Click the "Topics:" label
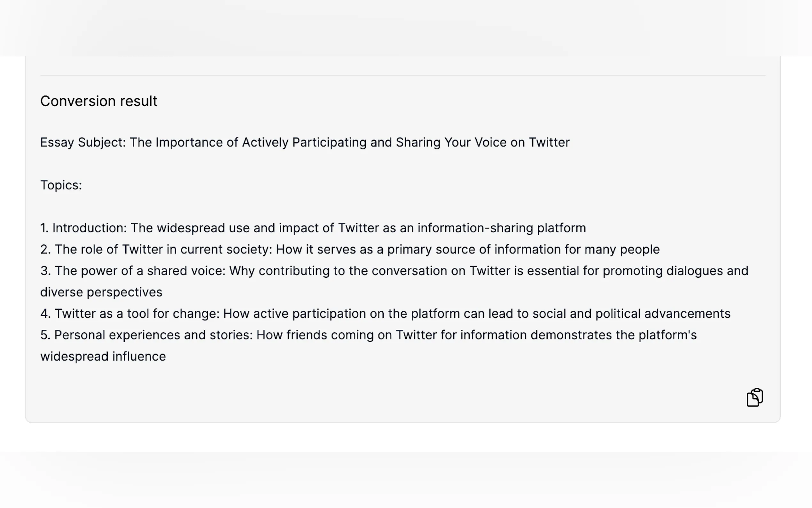Screen dimensions: 812x508 point(61,185)
